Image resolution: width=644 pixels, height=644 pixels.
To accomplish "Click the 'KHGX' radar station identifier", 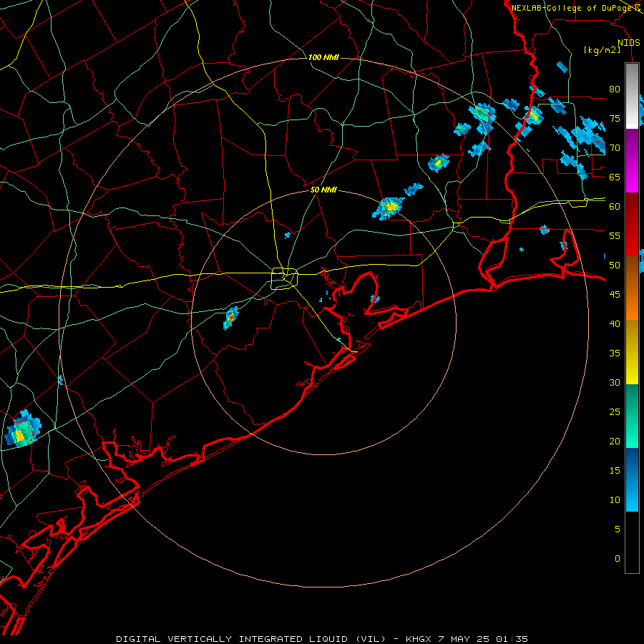I will 419,639.
